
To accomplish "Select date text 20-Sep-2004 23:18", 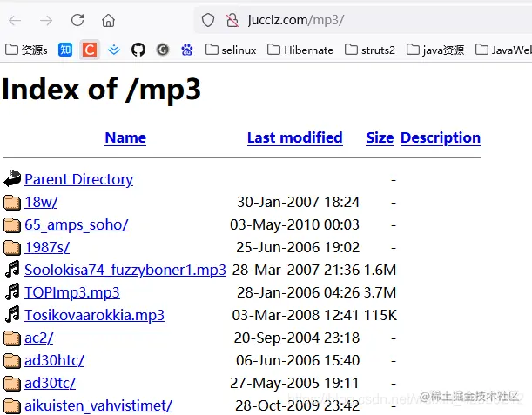I will [x=297, y=338].
